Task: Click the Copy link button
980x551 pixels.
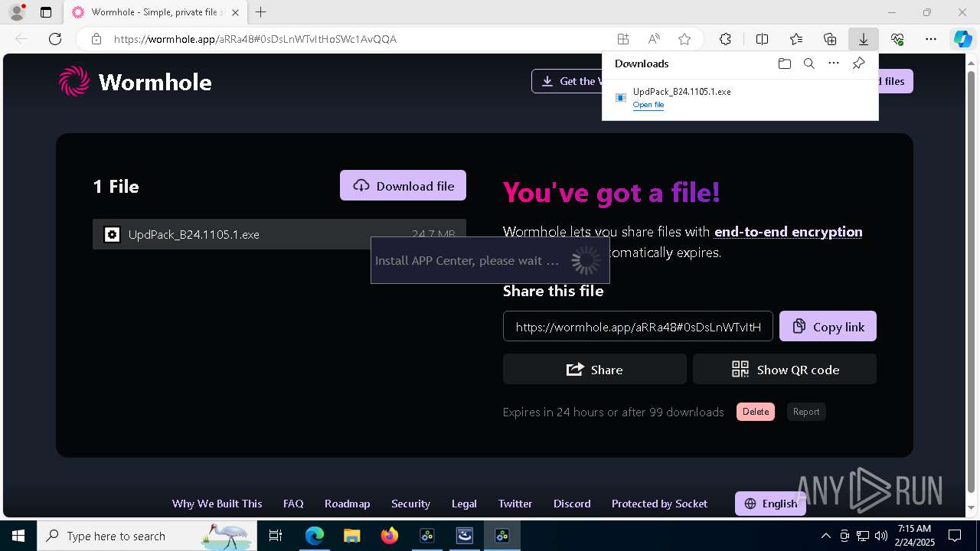Action: tap(828, 326)
